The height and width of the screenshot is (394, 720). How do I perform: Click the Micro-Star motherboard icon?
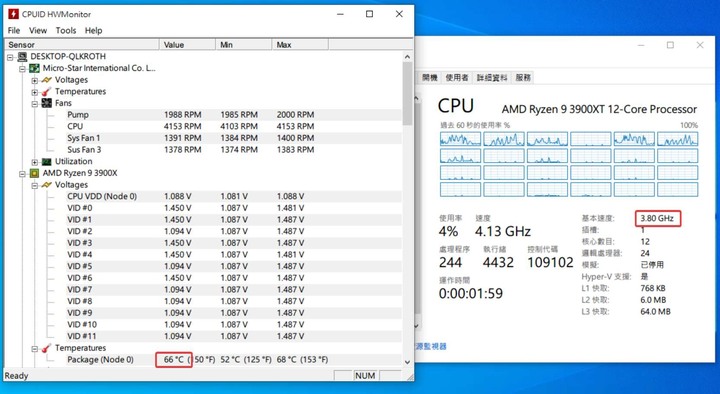[34, 68]
